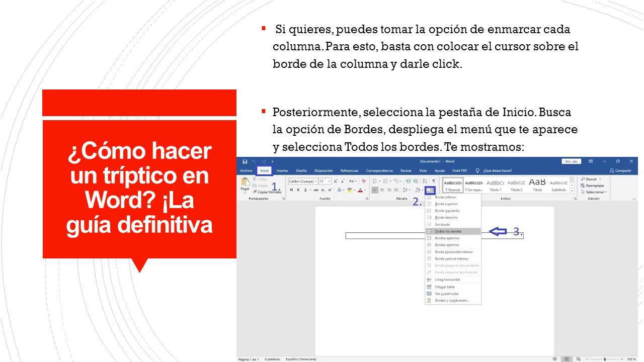644x362 pixels.
Task: Toggle underline with the S button
Action: [305, 190]
